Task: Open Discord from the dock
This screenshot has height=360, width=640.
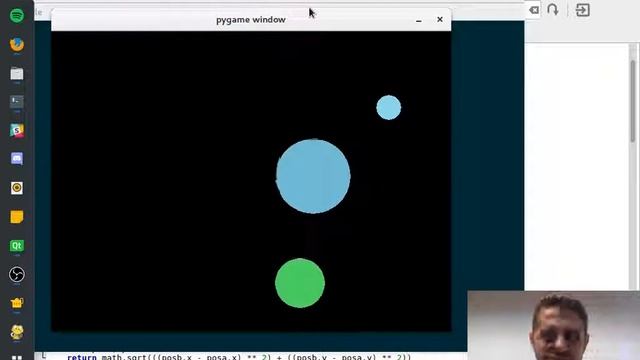Action: pyautogui.click(x=17, y=159)
